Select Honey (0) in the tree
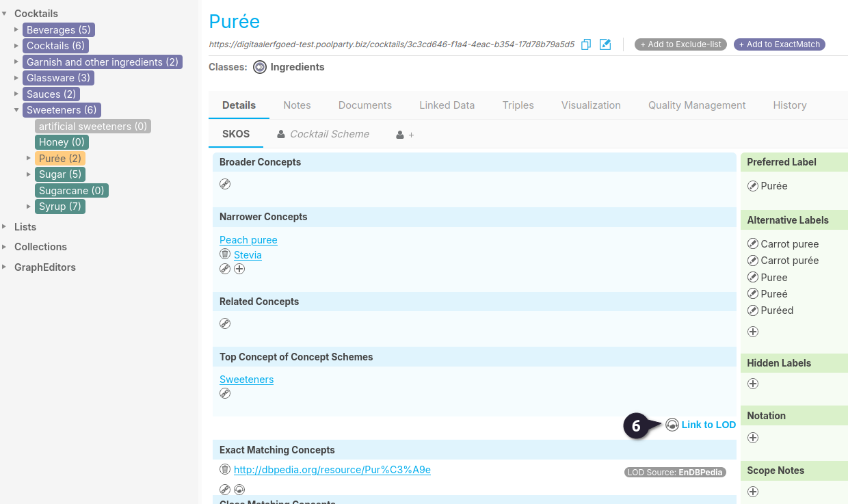Screen dimensions: 848x504 pos(62,142)
